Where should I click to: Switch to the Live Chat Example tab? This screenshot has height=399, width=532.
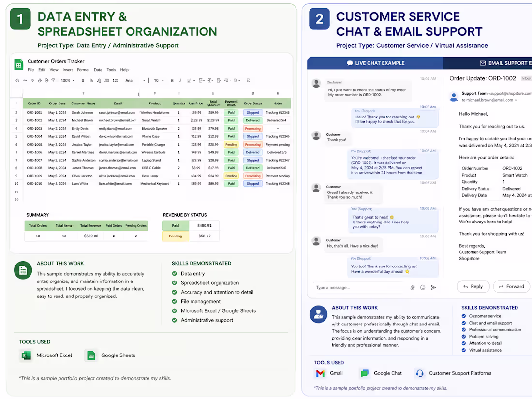click(375, 63)
